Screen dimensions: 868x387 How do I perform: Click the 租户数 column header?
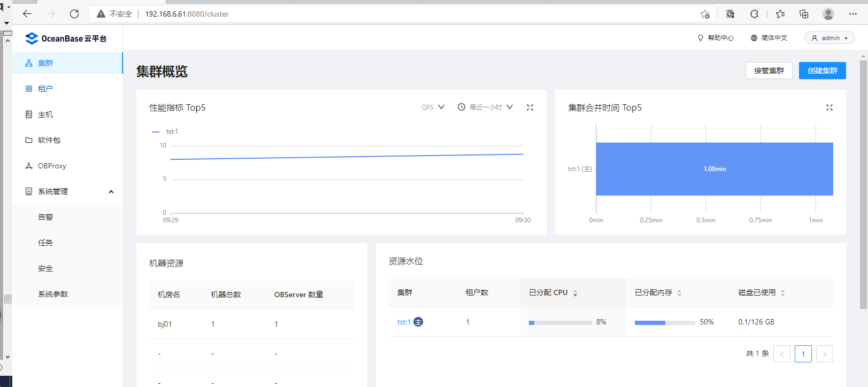tap(477, 292)
